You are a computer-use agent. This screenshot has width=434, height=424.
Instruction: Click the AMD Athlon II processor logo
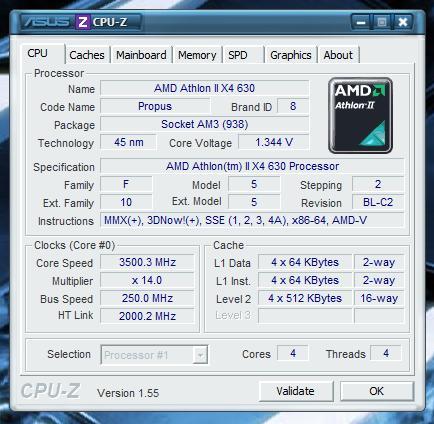point(360,115)
